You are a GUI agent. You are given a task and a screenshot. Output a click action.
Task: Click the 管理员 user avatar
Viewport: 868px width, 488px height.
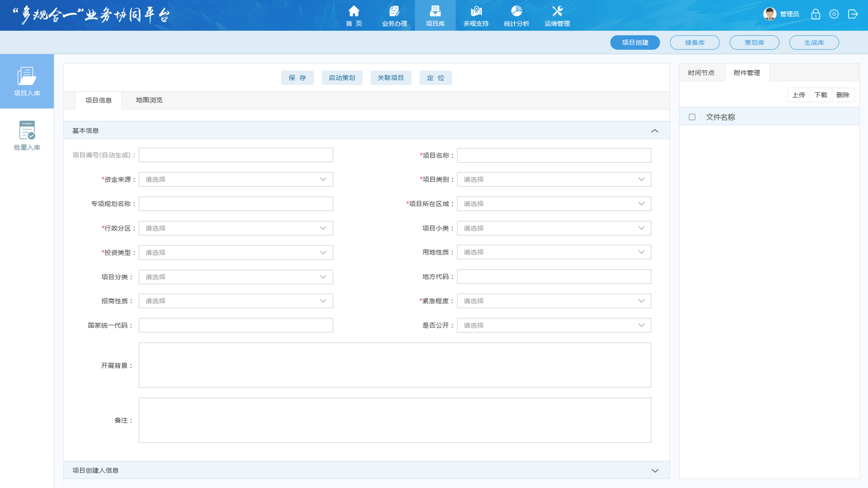click(770, 14)
